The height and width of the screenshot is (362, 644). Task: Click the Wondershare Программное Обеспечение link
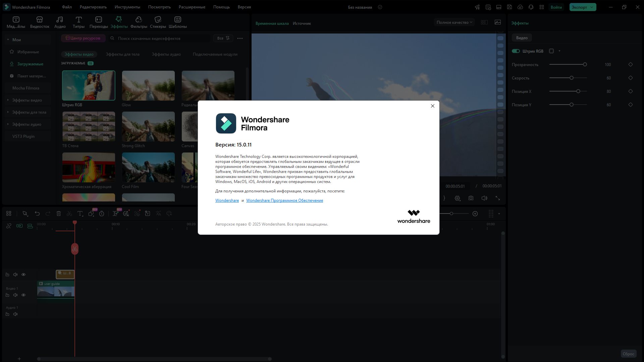284,200
